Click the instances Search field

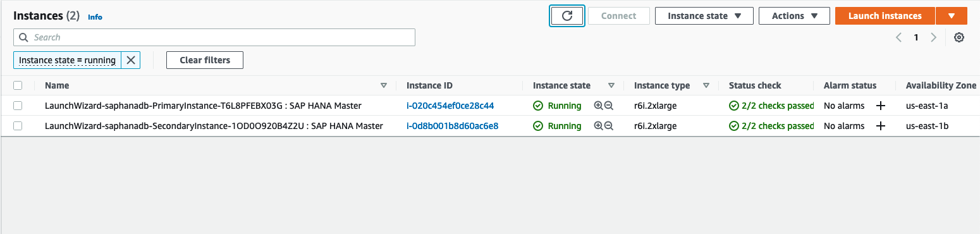pyautogui.click(x=214, y=37)
